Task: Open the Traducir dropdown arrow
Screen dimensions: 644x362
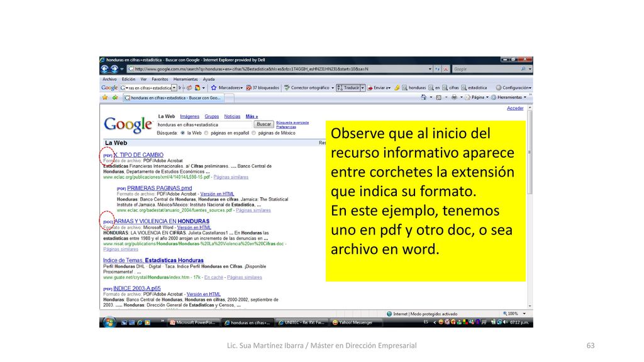Action: 363,87
